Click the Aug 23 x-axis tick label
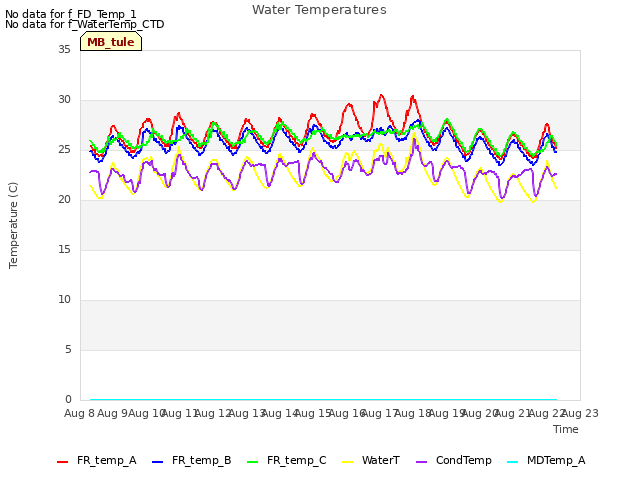The width and height of the screenshot is (640, 480). 580,413
